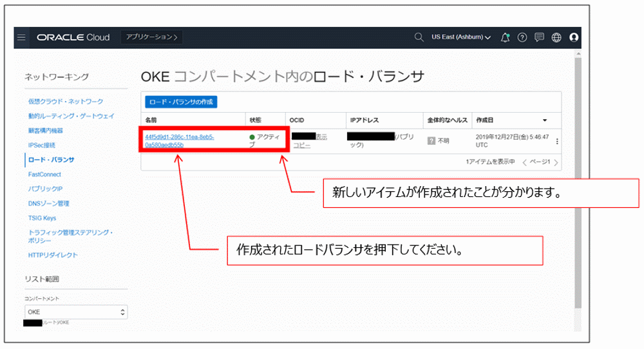Screen dimensions: 644x349
Task: Open the row actions three-dot menu
Action: (x=557, y=141)
